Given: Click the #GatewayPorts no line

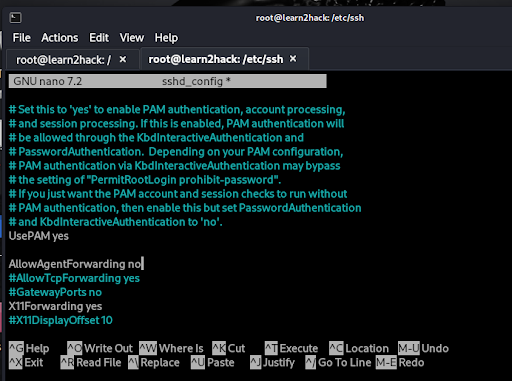Looking at the screenshot, I should point(55,292).
